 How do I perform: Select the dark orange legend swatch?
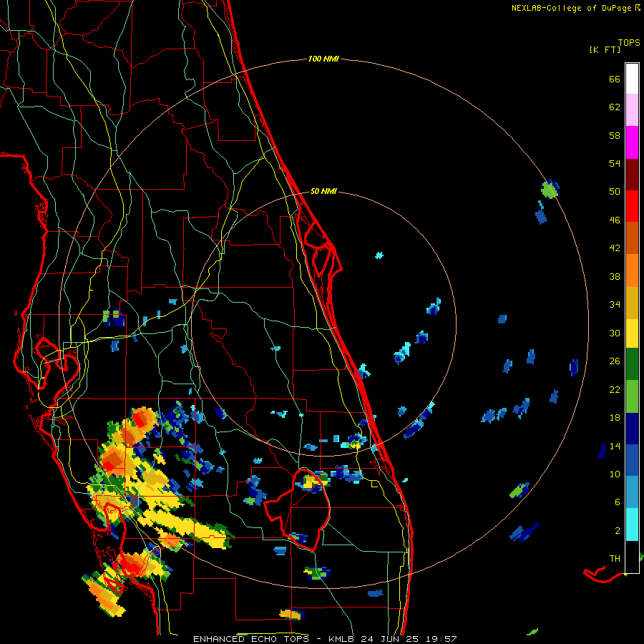pos(632,238)
